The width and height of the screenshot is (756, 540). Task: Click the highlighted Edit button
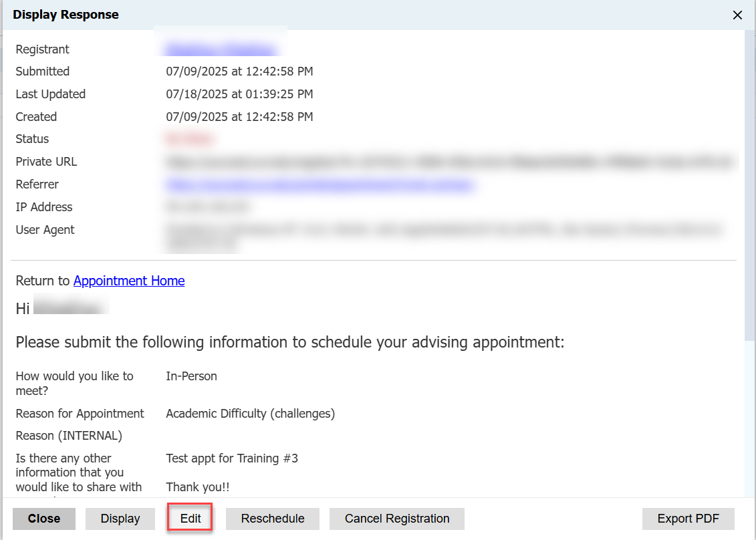click(191, 519)
